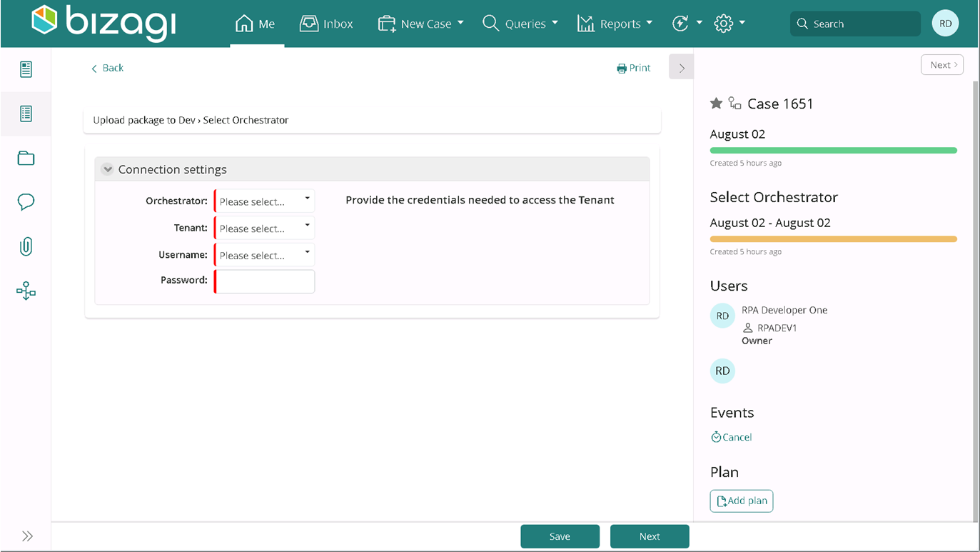Click the RPADEV1 username text

pyautogui.click(x=777, y=328)
